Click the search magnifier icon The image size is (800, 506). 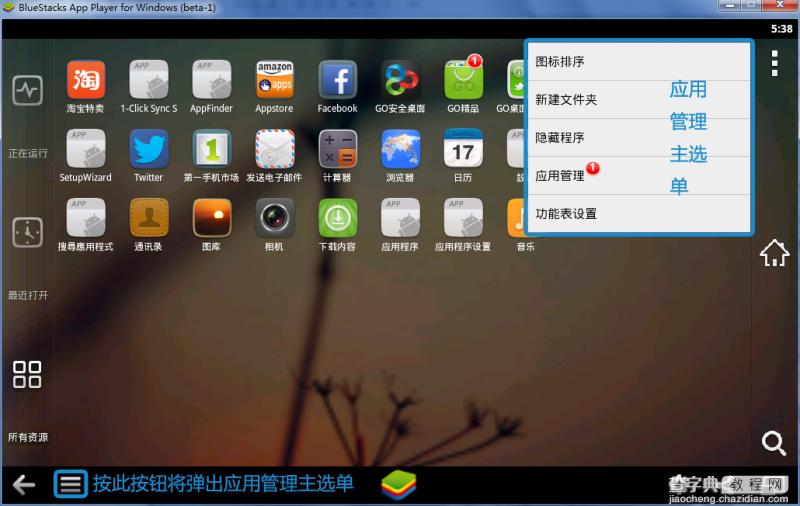773,443
